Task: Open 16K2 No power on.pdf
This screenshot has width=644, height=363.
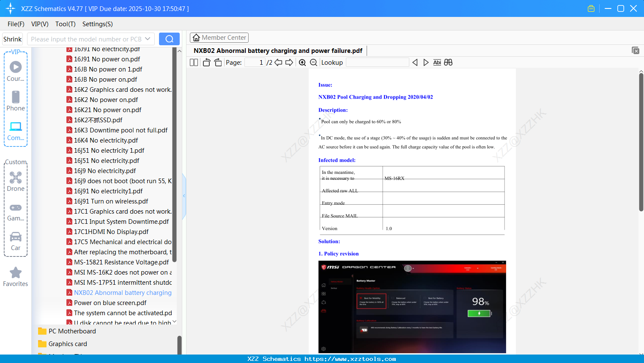Action: click(x=102, y=100)
